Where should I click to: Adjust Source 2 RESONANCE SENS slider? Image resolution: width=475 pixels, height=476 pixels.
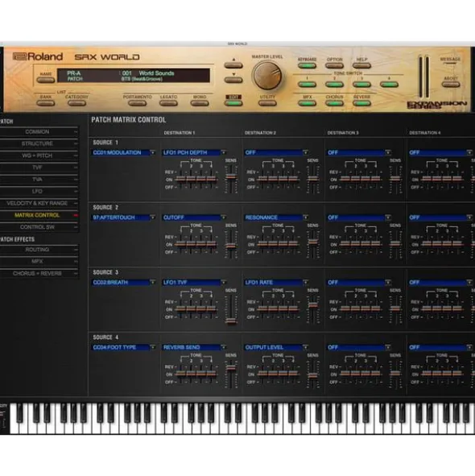[313, 242]
